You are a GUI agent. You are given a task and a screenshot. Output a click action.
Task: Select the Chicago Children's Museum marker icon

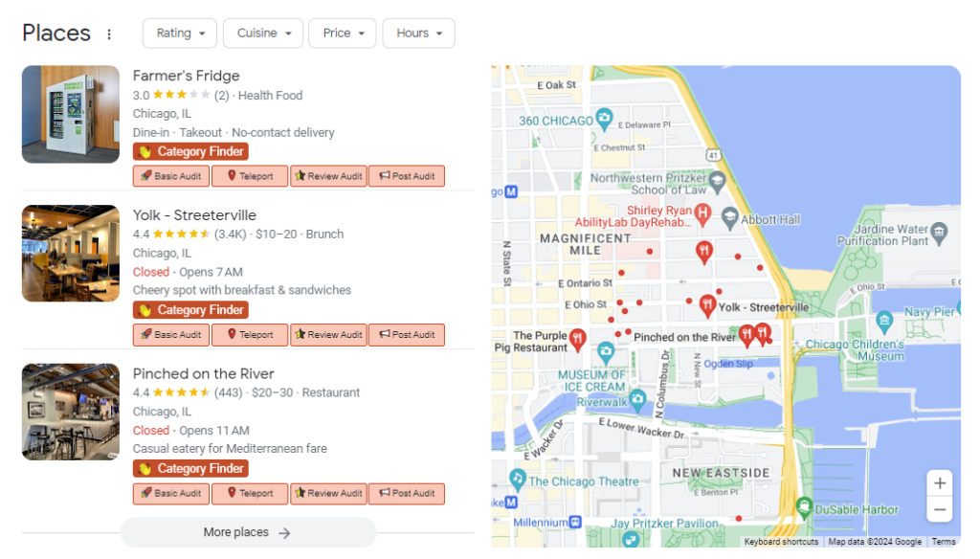pyautogui.click(x=883, y=322)
